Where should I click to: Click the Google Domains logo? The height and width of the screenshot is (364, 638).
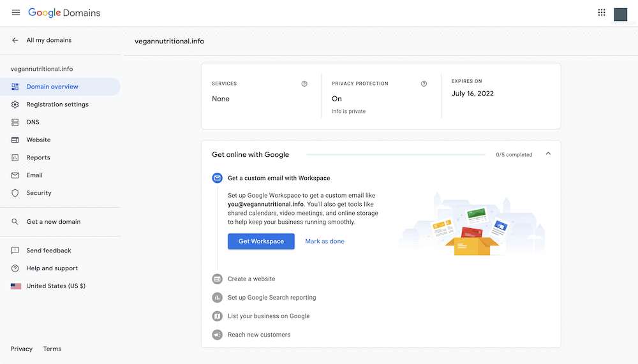pos(64,13)
